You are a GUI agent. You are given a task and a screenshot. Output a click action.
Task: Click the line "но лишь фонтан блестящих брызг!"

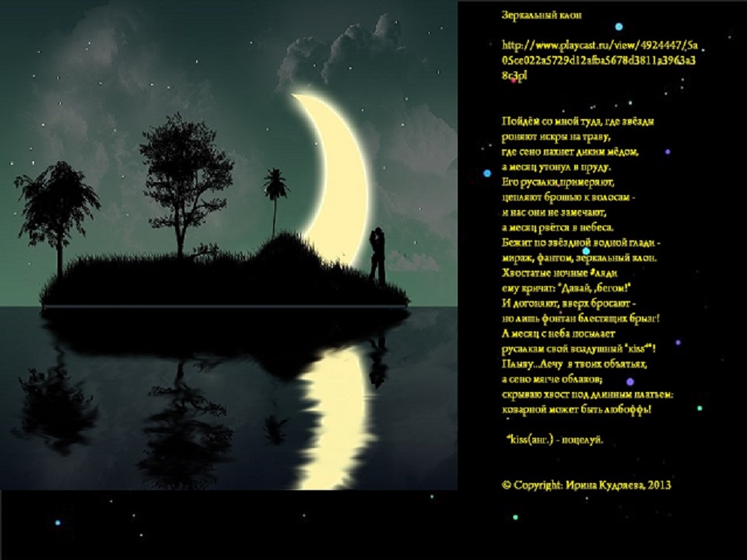pos(580,319)
